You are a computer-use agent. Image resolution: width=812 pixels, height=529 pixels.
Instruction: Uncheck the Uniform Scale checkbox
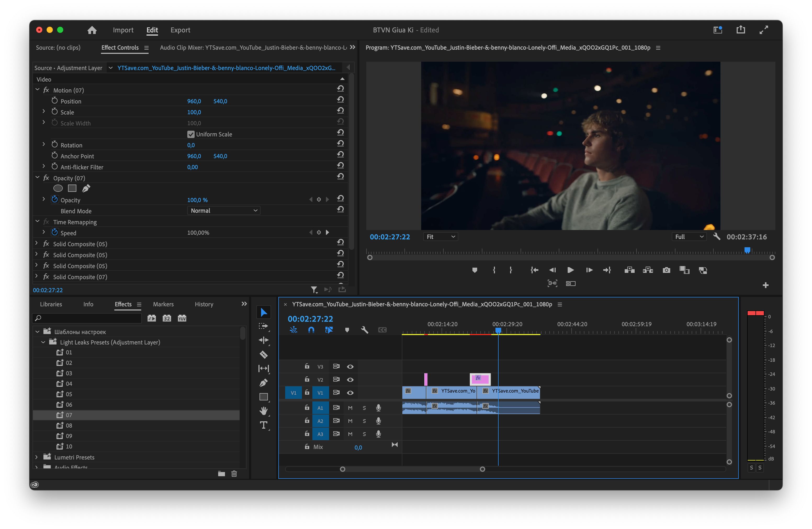click(x=191, y=134)
